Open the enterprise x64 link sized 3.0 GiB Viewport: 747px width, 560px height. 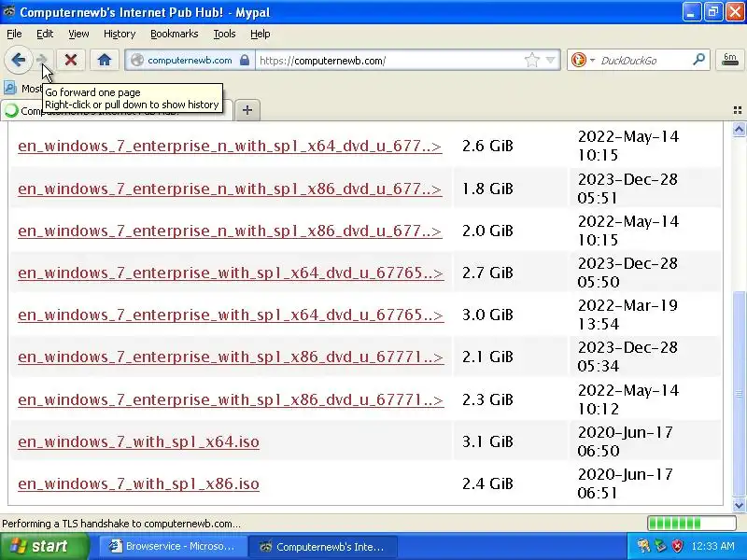(231, 315)
